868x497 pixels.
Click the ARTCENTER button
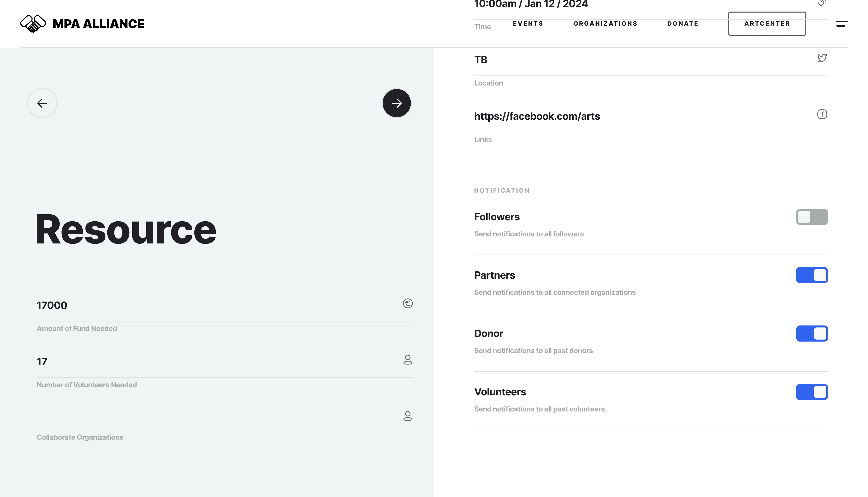coord(767,24)
